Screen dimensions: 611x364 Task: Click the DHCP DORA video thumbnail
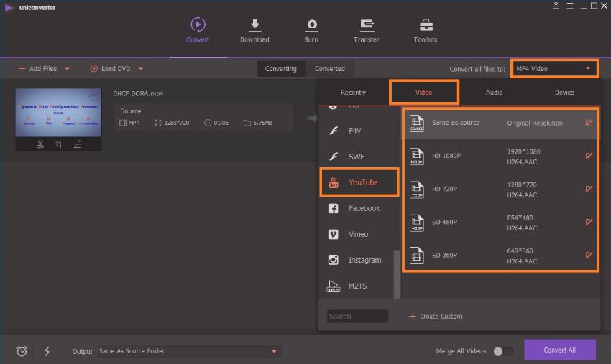[58, 113]
